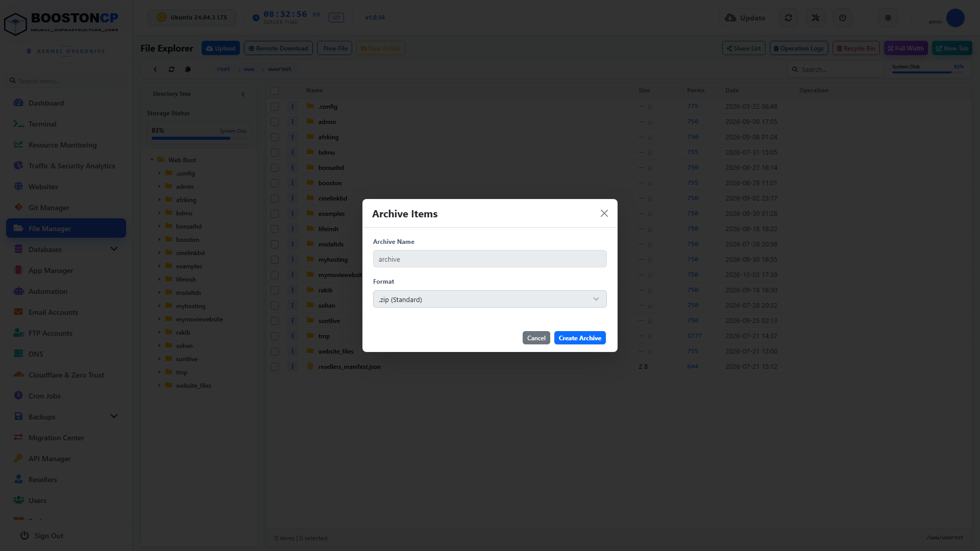
Task: Click into the Archive Name field
Action: [x=489, y=259]
